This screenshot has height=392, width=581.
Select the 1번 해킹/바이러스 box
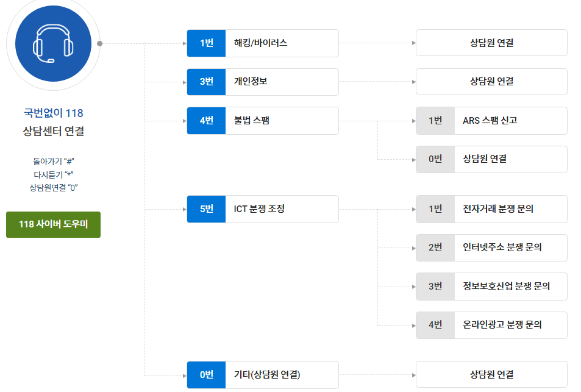pyautogui.click(x=263, y=43)
